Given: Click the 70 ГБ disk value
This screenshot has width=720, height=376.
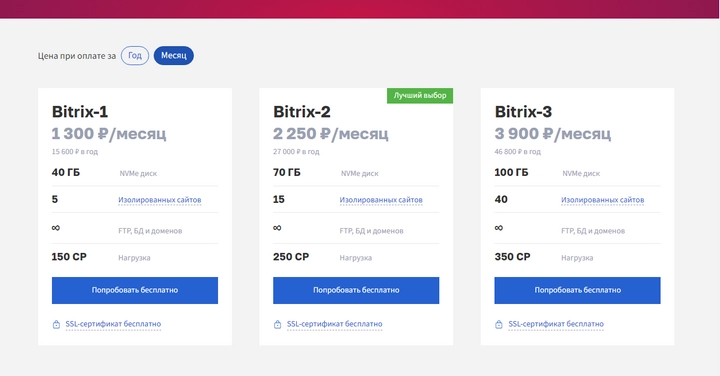Looking at the screenshot, I should (287, 173).
